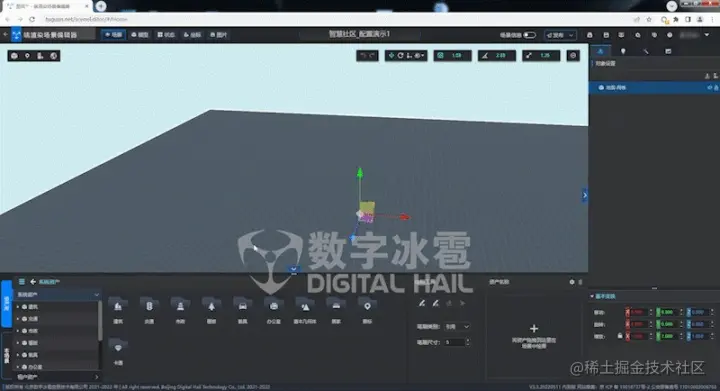Click the globe icon in the viewport toolbar
720x391 pixels.
[54, 56]
